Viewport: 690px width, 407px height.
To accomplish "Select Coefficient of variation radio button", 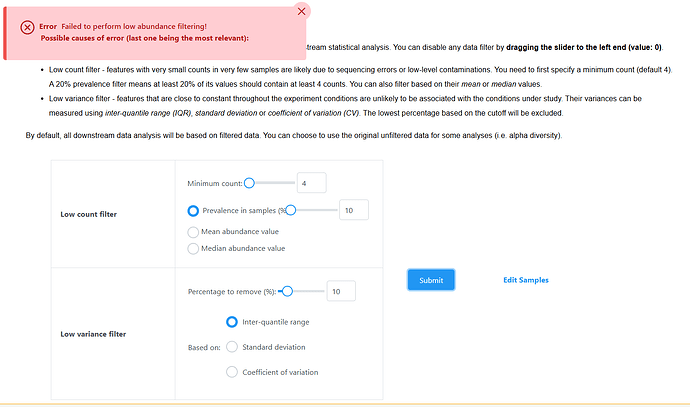I will pyautogui.click(x=232, y=372).
